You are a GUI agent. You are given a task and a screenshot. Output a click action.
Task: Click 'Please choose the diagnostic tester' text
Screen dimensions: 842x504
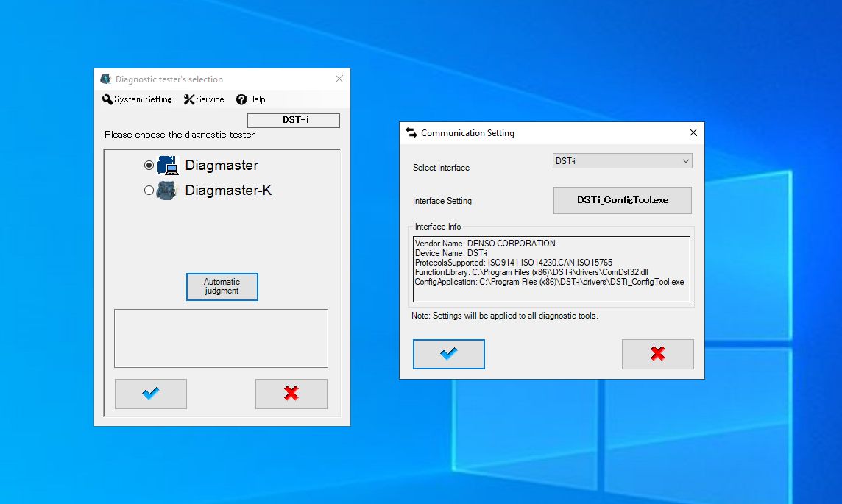pos(180,135)
